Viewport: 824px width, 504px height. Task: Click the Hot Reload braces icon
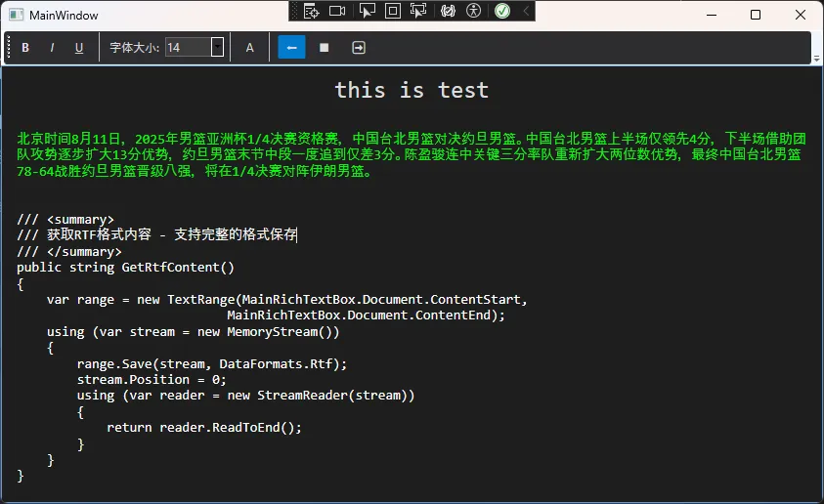point(448,11)
